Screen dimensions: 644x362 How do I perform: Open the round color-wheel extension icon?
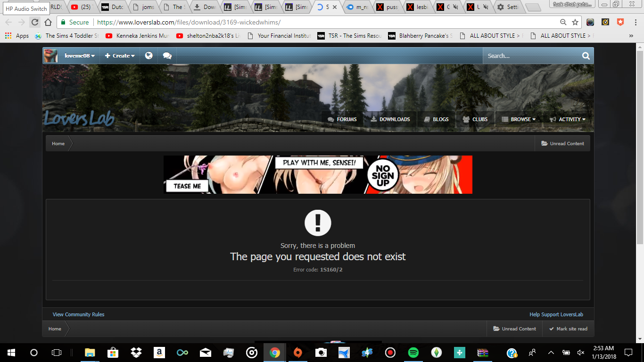[x=590, y=22]
